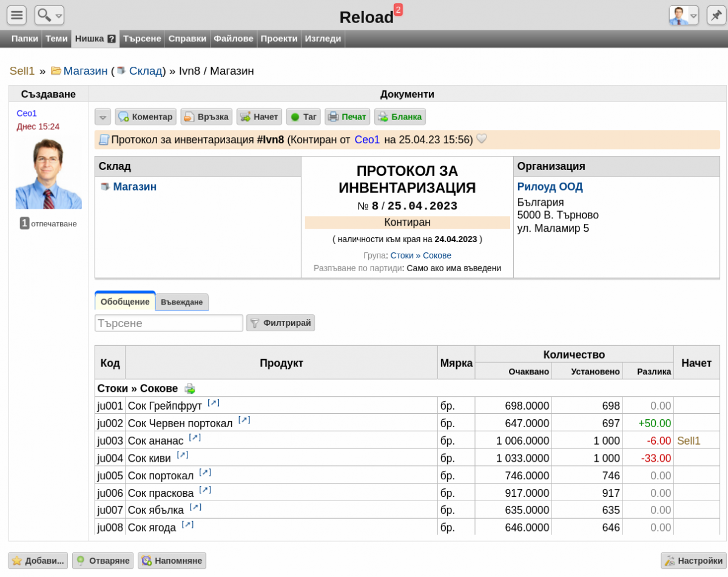The height and width of the screenshot is (577, 728).
Task: Pin the page with pushpin icon
Action: (716, 15)
